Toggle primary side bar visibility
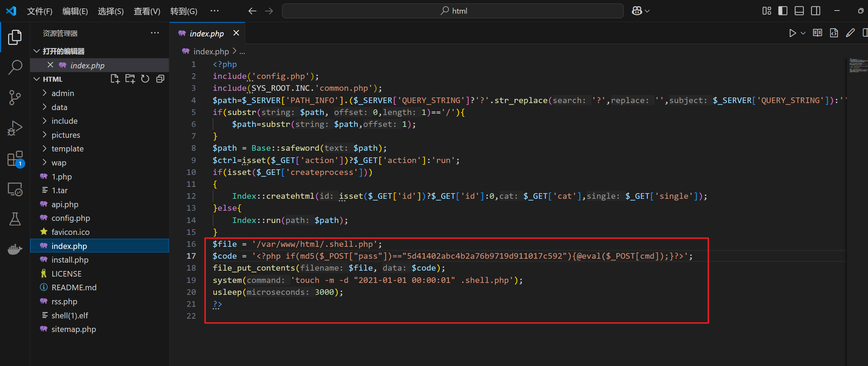 coord(783,11)
